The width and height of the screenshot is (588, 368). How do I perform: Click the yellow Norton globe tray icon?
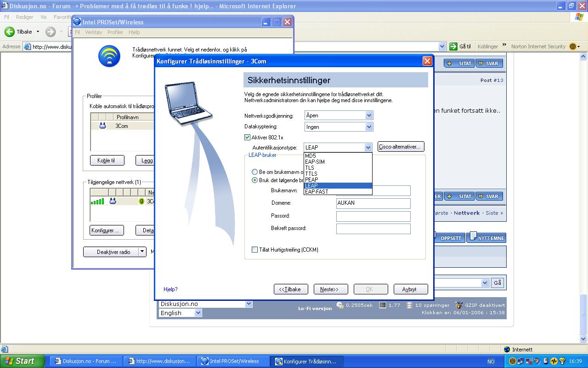(513, 361)
